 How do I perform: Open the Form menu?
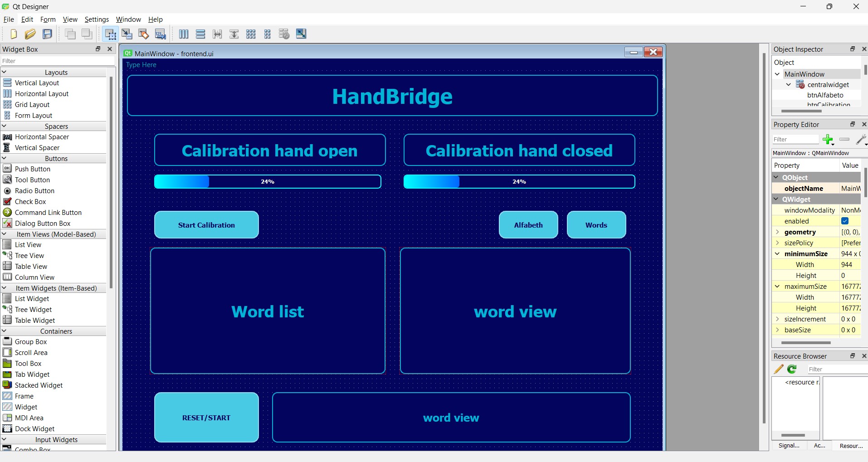[48, 19]
